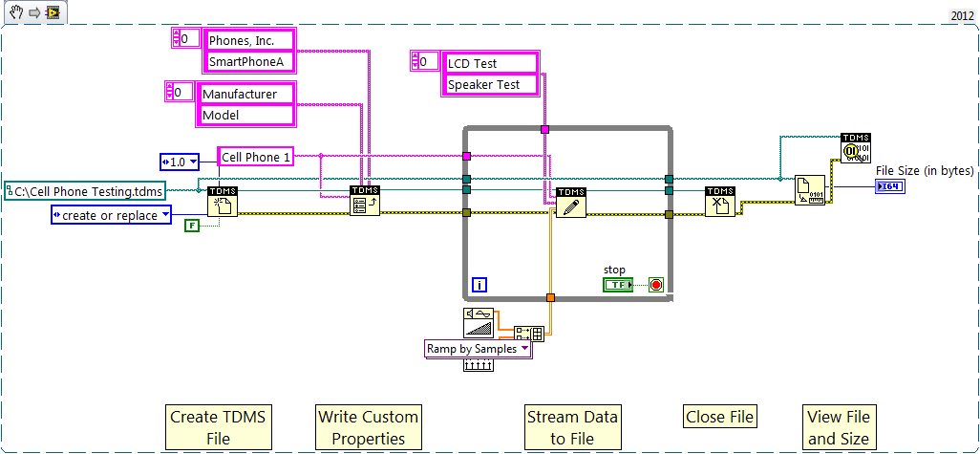Click the loop stop condition terminal
Viewport: 980px width, 454px height.
coord(656,285)
